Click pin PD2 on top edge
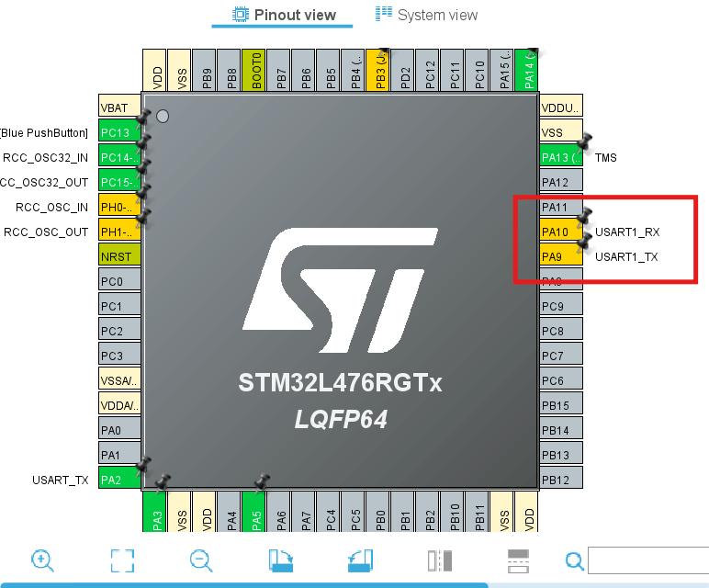The image size is (709, 588). [x=402, y=70]
